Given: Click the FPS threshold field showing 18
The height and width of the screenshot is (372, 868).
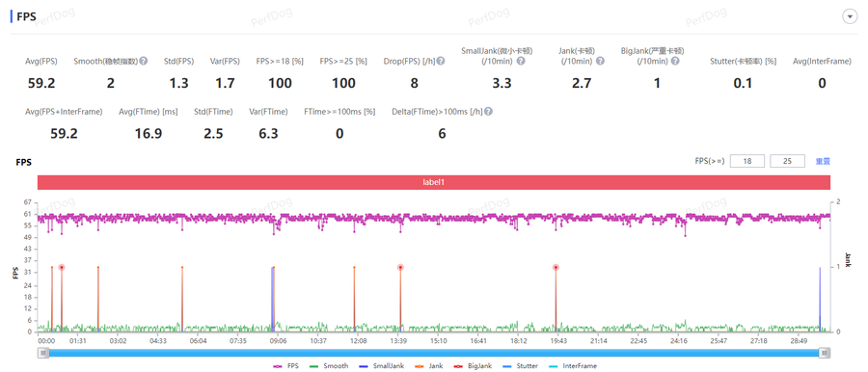Looking at the screenshot, I should [747, 162].
